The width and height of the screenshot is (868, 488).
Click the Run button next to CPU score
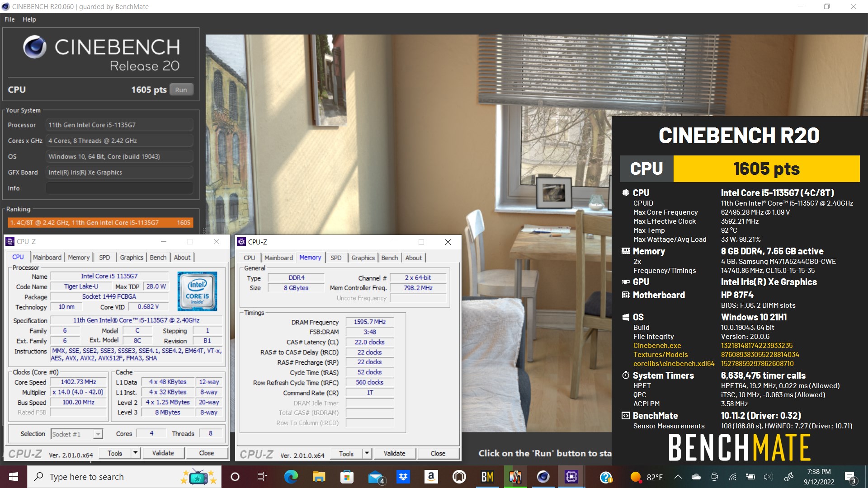[181, 89]
